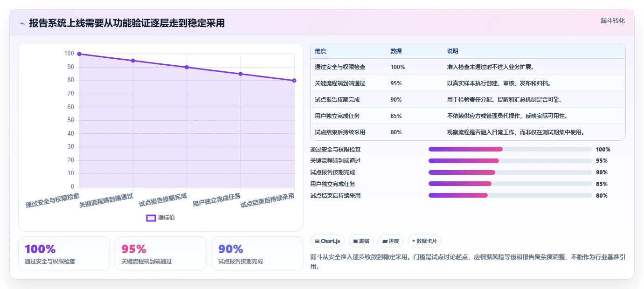
Task: Click the 用户独立完成任务 progress bar
Action: pyautogui.click(x=510, y=184)
